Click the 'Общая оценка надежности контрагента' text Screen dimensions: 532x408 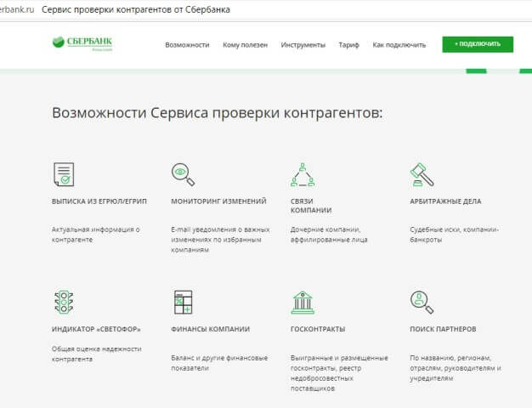pos(96,354)
